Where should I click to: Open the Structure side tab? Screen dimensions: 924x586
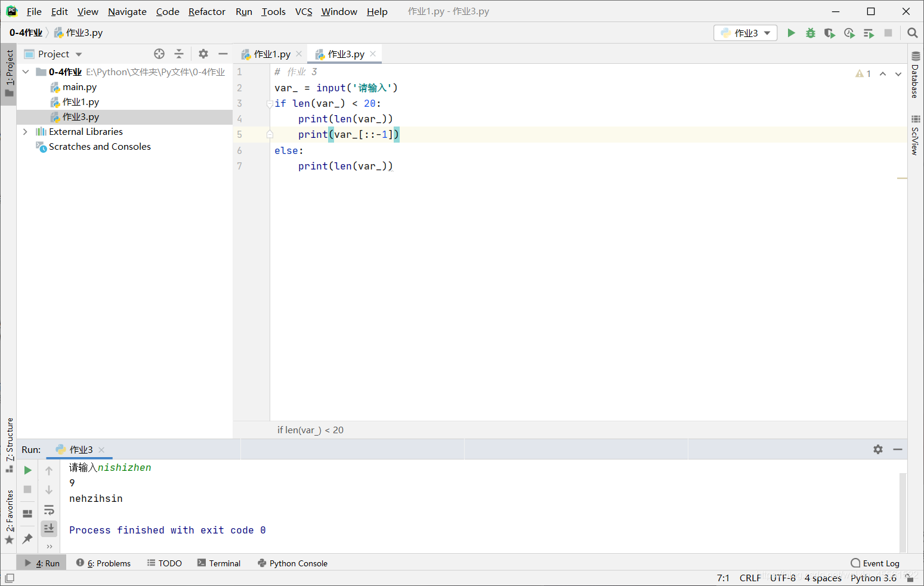9,445
